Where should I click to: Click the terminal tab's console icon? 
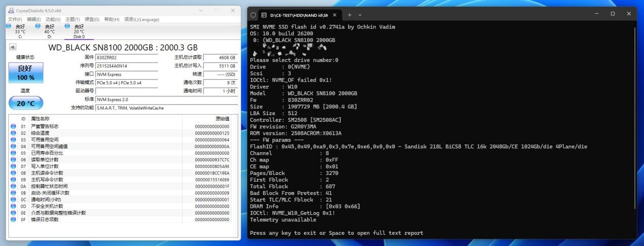(264, 15)
